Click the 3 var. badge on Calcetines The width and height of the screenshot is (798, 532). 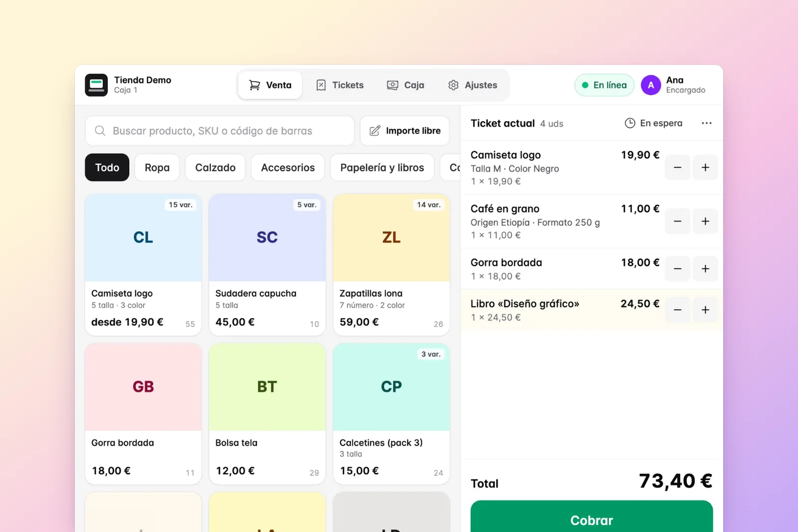point(431,354)
